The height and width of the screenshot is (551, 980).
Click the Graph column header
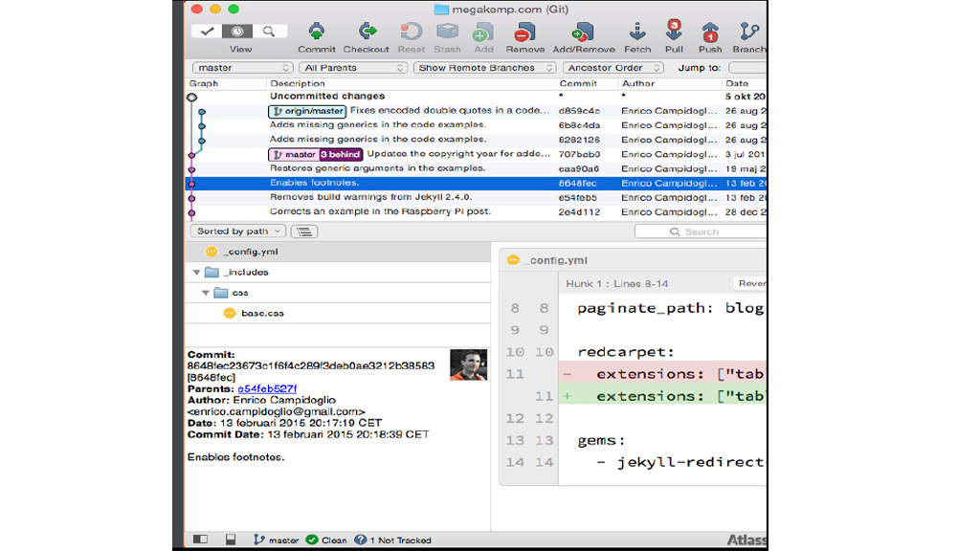204,83
